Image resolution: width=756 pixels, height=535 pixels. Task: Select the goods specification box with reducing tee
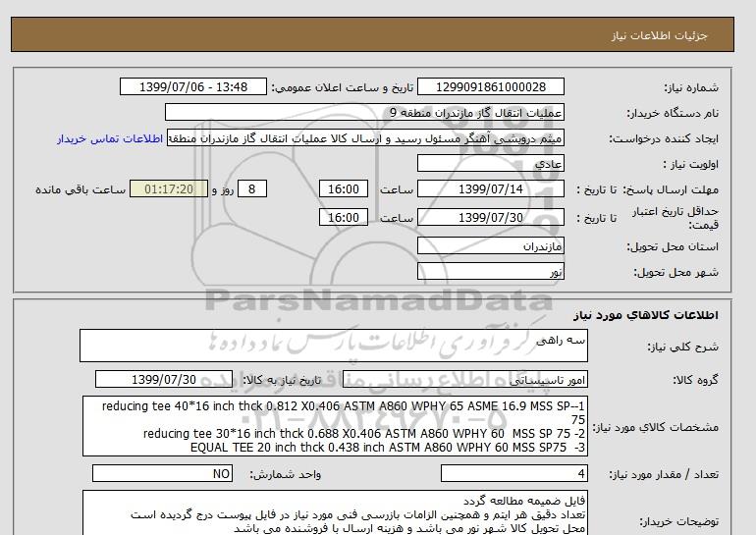click(x=335, y=427)
